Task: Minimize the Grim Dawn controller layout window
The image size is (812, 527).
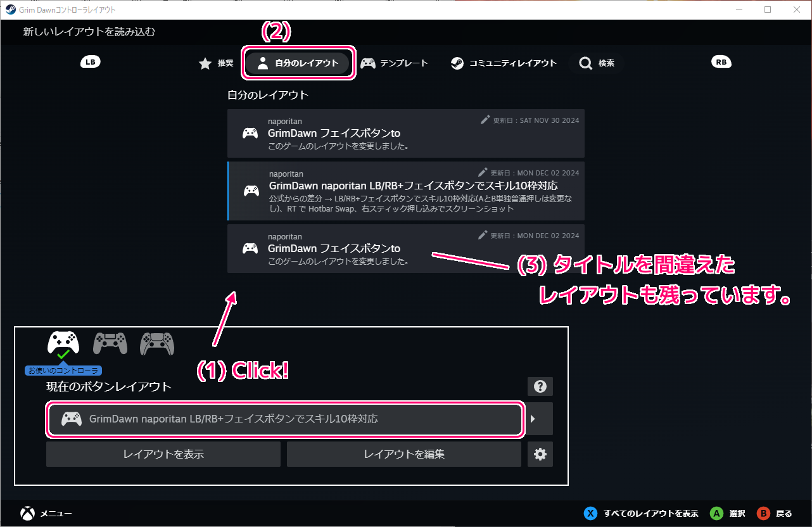Action: (x=739, y=10)
